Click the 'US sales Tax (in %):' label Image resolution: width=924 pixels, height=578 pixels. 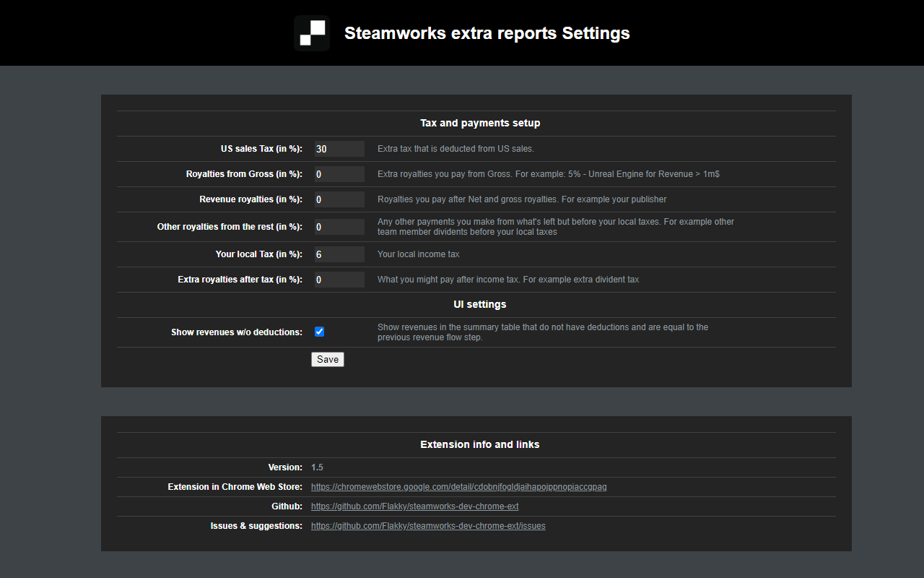261,149
